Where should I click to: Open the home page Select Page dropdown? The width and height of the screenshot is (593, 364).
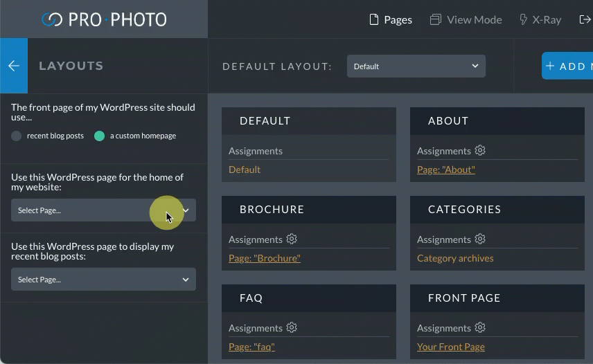(x=103, y=210)
